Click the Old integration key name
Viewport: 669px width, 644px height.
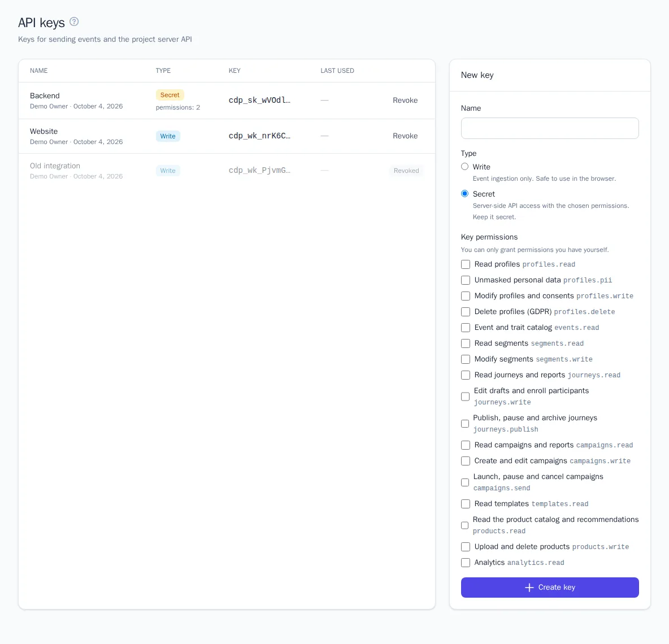pyautogui.click(x=55, y=166)
